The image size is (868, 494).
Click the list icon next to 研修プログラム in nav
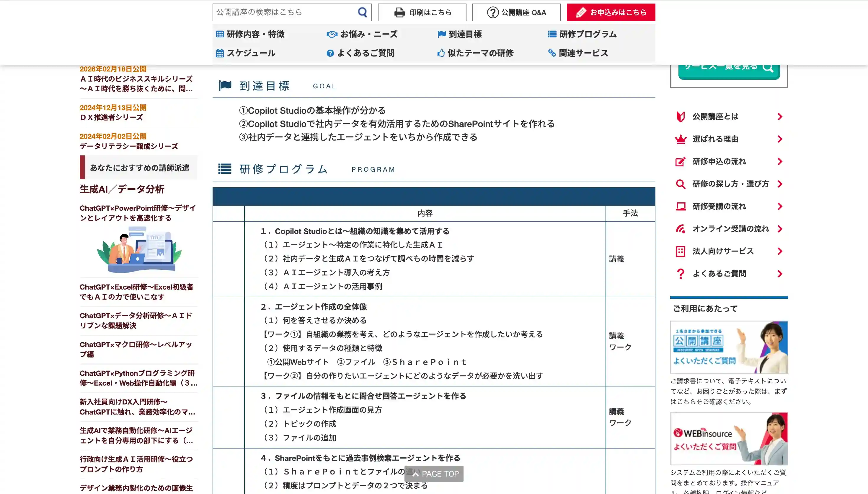552,34
